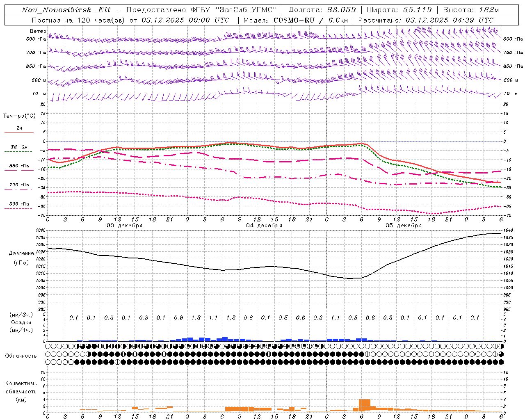Image resolution: width=525 pixels, height=420 pixels.
Task: Click the model label COSMO-RU / 6.6км
Action: (x=311, y=20)
